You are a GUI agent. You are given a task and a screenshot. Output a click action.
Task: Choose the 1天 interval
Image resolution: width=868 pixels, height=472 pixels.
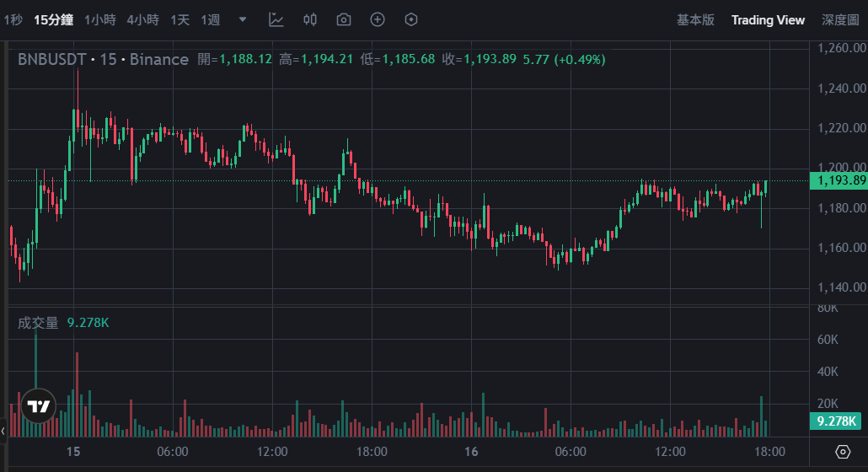179,19
